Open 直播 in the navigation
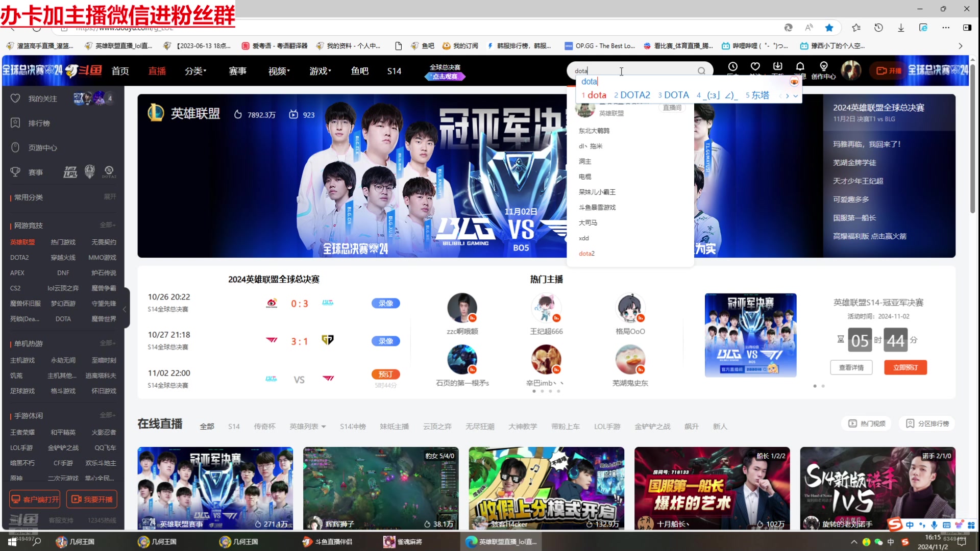The image size is (980, 551). pos(157,71)
